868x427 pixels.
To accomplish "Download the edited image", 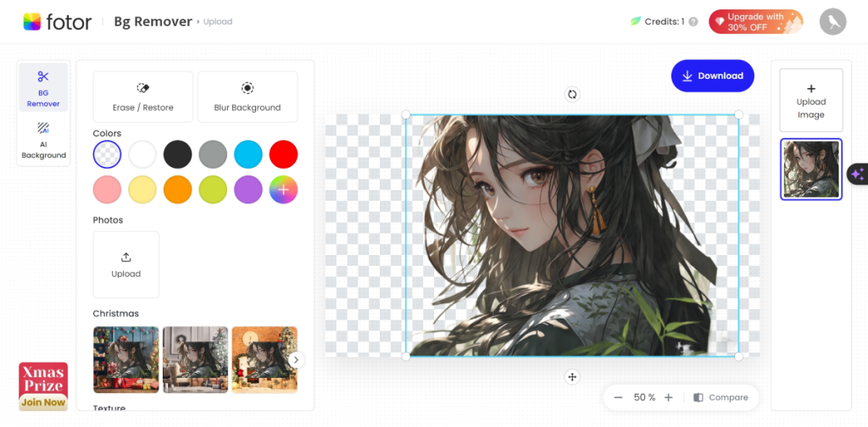I will click(712, 75).
